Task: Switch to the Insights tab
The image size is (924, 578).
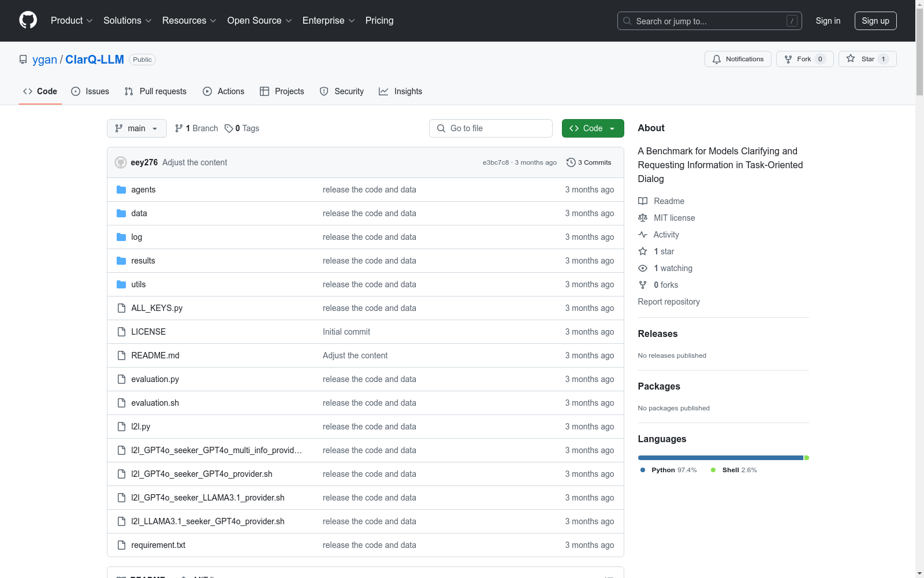Action: 401,91
